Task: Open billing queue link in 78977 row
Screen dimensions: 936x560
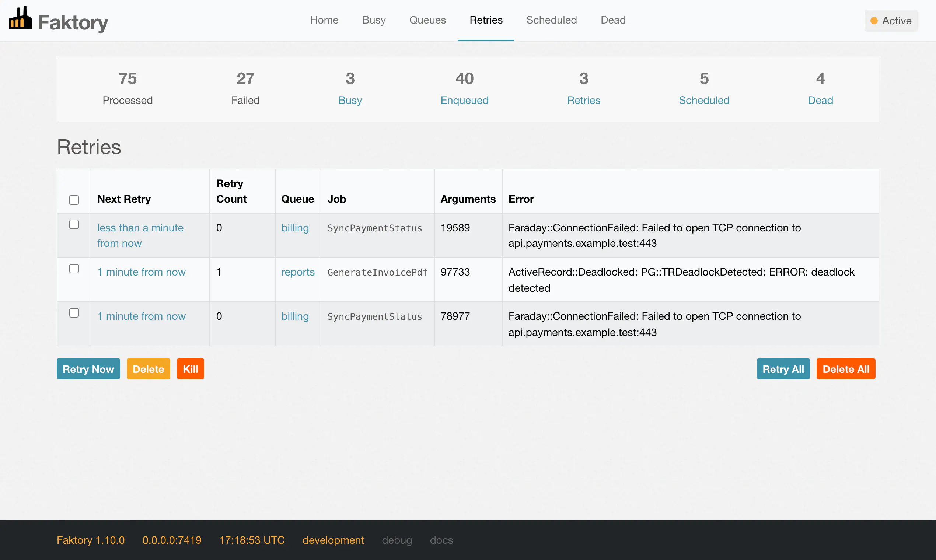Action: tap(295, 316)
